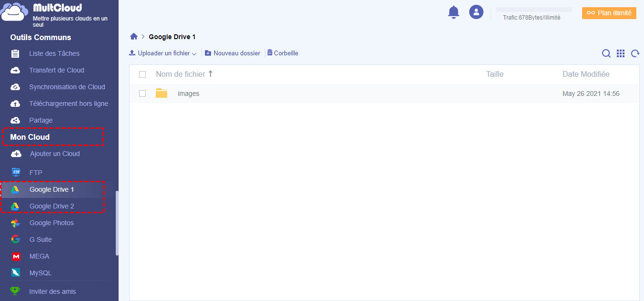Select G Suite label
This screenshot has height=301, width=644.
click(40, 239)
